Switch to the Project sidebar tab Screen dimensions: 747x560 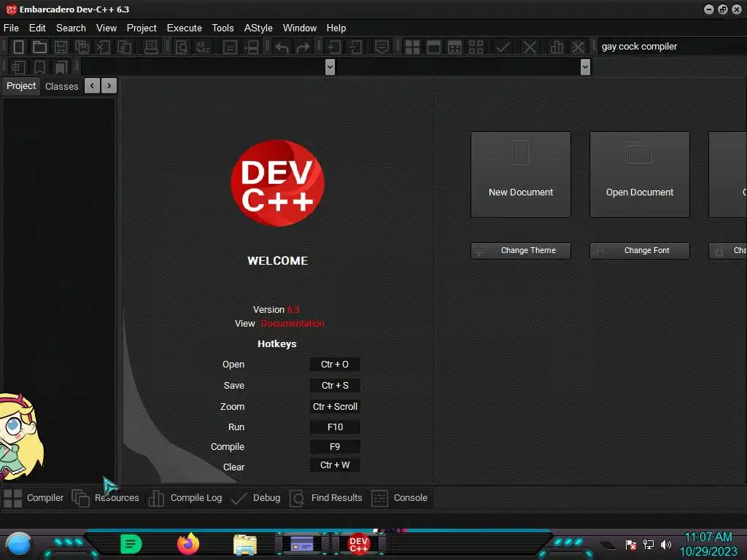pyautogui.click(x=21, y=86)
